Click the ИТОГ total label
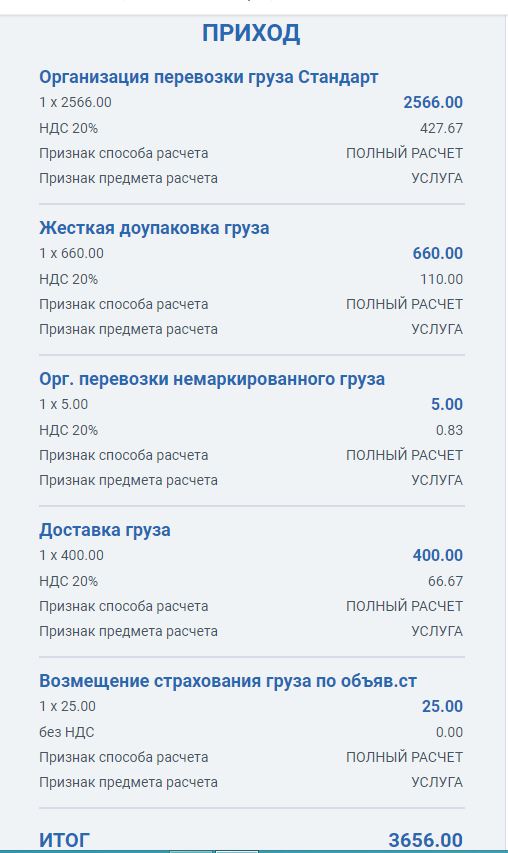The image size is (508, 853). (x=64, y=840)
